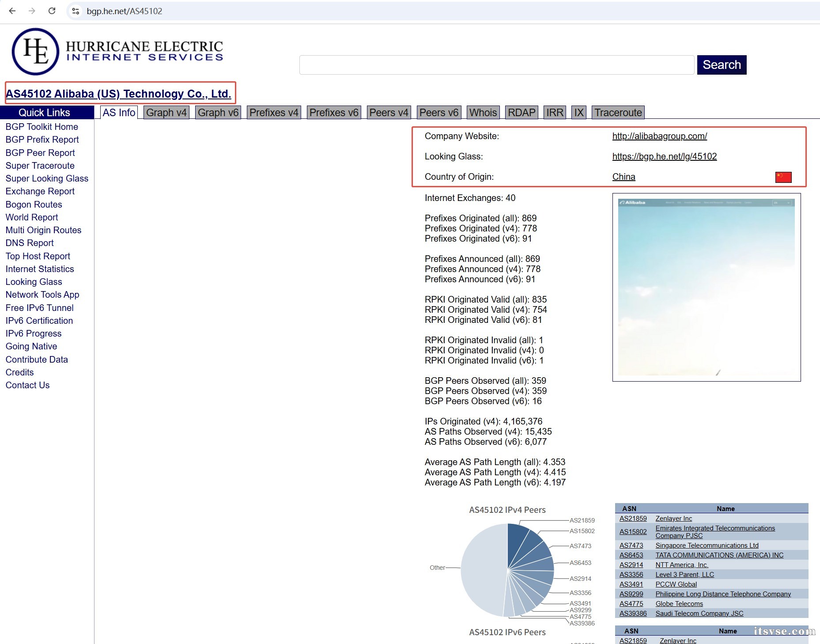Open Contact Us link

pyautogui.click(x=28, y=385)
